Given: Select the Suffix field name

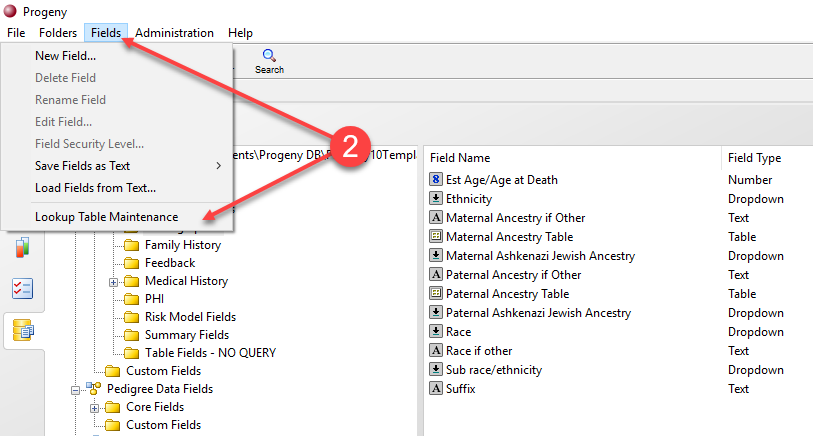Looking at the screenshot, I should [460, 389].
